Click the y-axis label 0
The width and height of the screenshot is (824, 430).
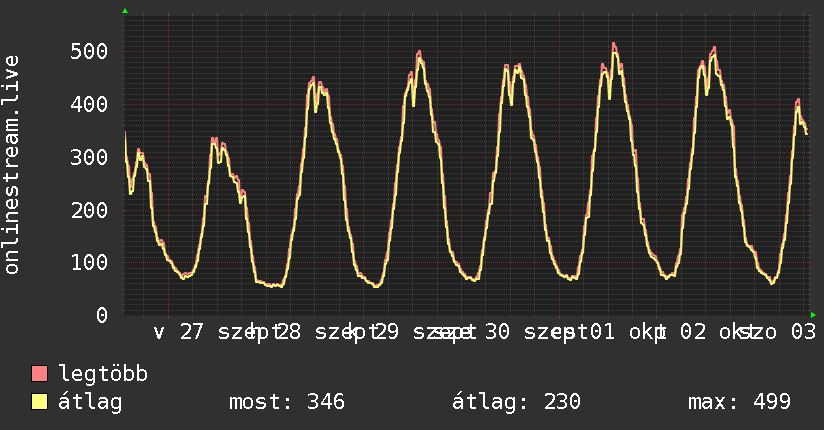(x=102, y=315)
